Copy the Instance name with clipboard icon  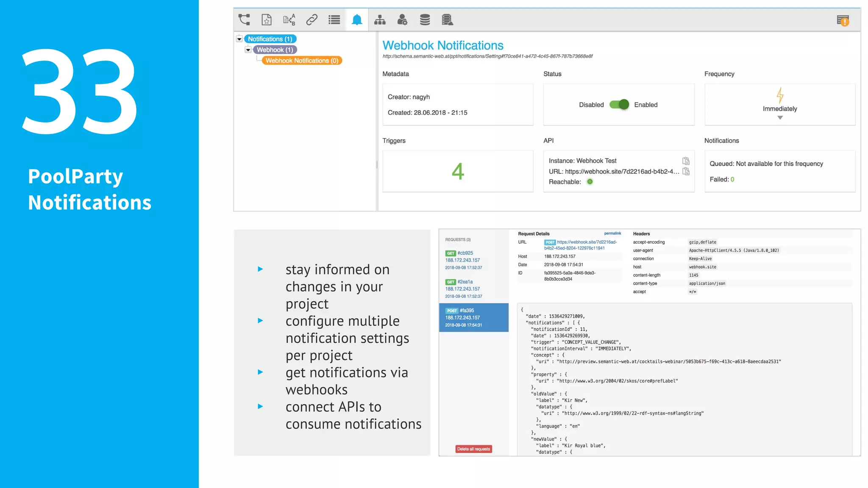[x=686, y=161]
